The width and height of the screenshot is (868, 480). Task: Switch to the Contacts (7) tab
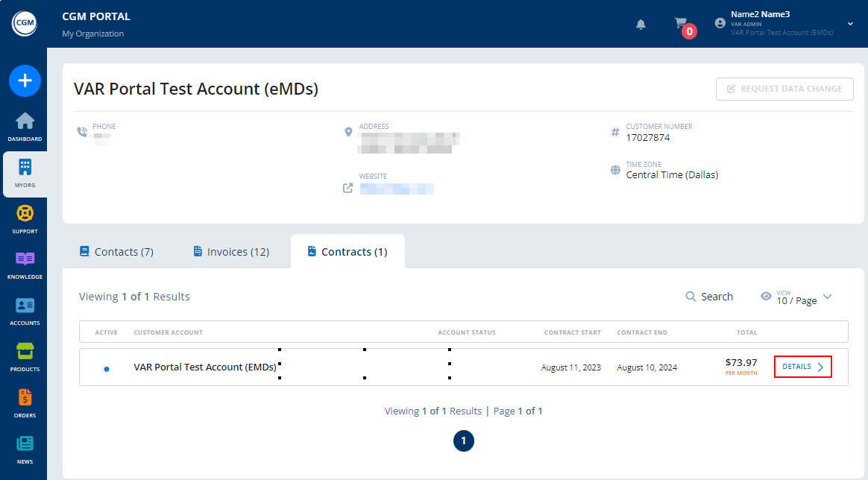[116, 251]
